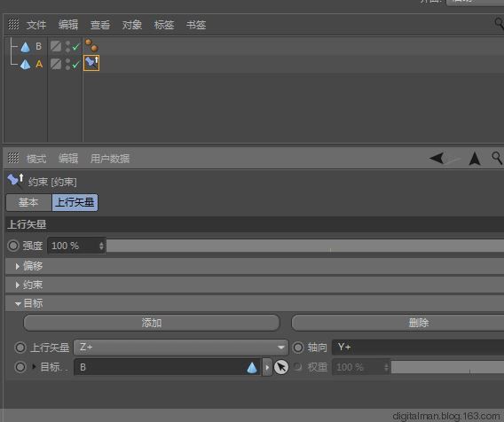Open the 轴向 Y+ dropdown
The image size is (504, 422).
click(418, 348)
